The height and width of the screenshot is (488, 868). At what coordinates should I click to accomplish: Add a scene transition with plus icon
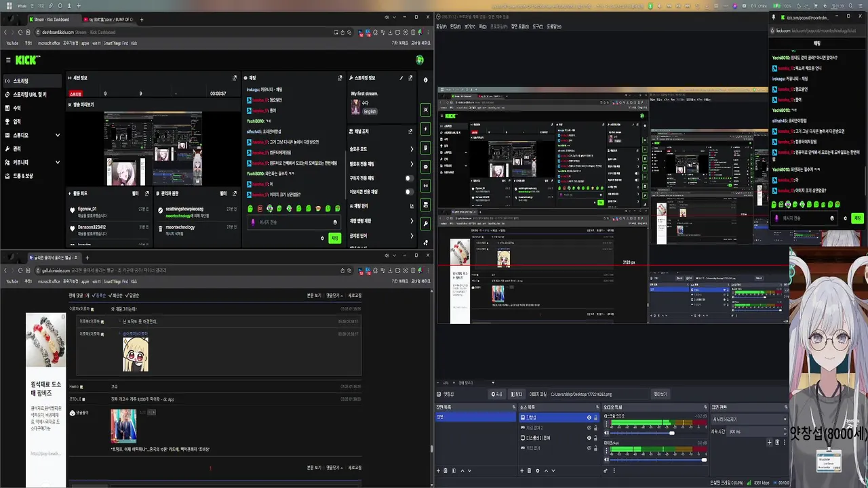769,442
